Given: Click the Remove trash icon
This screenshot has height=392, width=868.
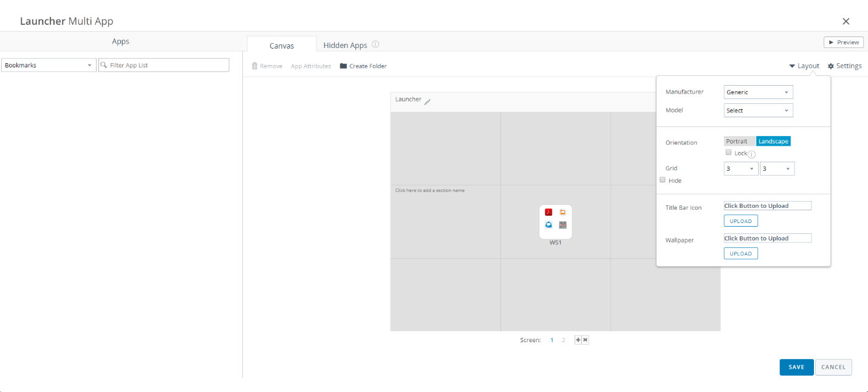Looking at the screenshot, I should tap(255, 66).
